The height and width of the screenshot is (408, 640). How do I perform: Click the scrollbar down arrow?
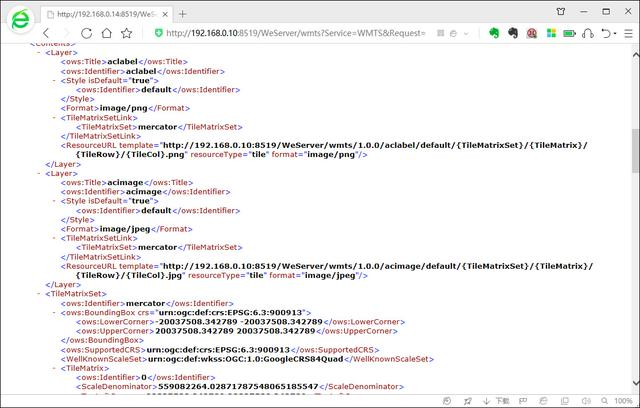636,383
